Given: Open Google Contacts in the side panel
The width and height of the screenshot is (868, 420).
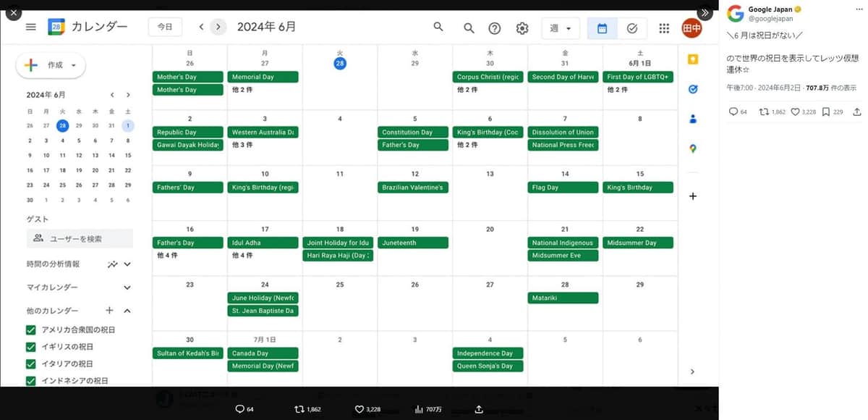Looking at the screenshot, I should click(x=692, y=119).
